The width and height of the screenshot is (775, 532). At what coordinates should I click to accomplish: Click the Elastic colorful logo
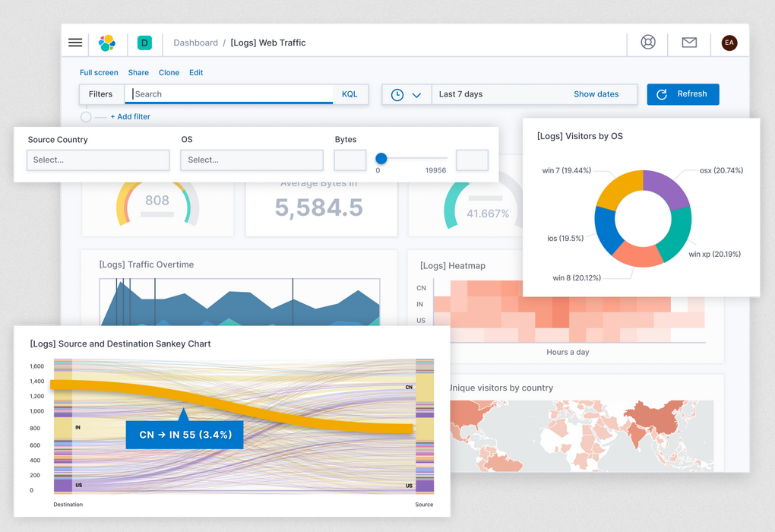(107, 43)
